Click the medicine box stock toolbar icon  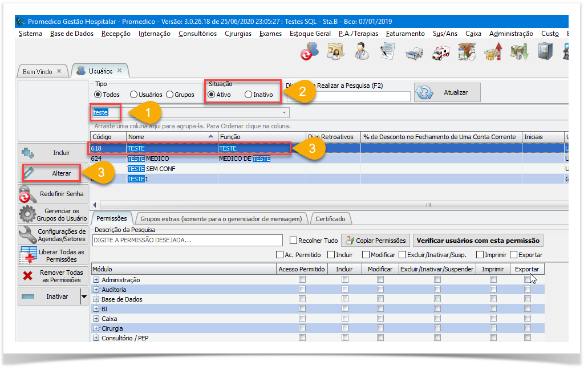pos(467,52)
